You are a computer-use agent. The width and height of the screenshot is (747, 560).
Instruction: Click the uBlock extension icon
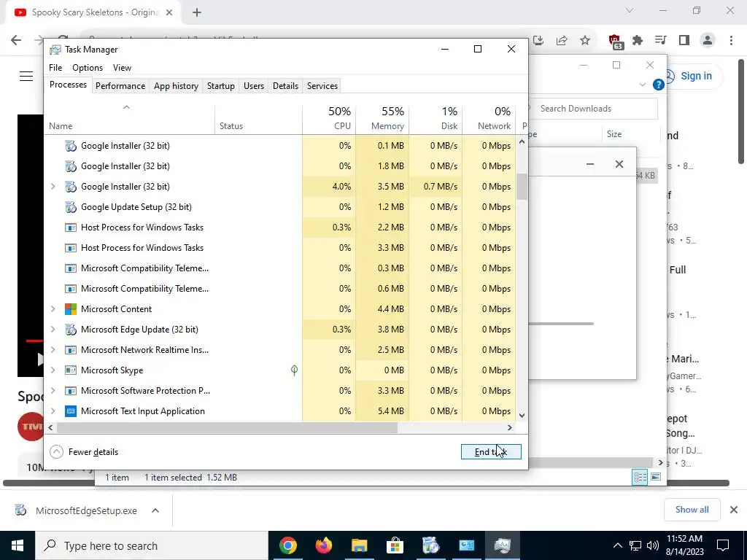[616, 42]
